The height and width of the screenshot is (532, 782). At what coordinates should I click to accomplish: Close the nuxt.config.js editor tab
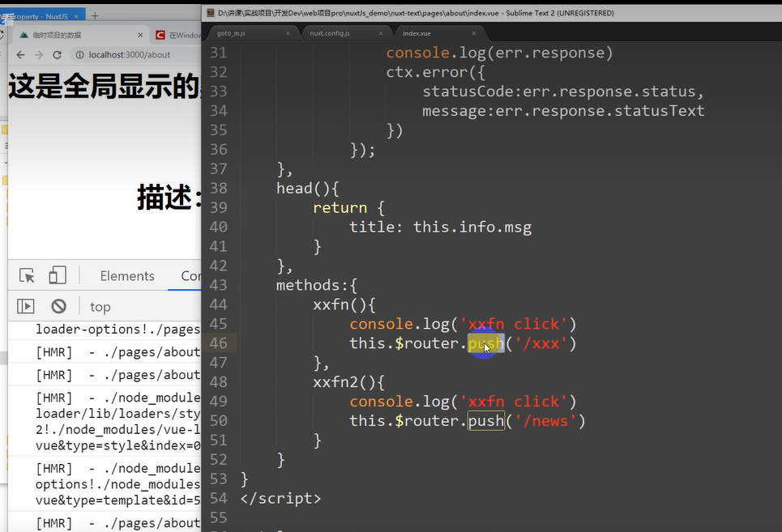click(381, 33)
